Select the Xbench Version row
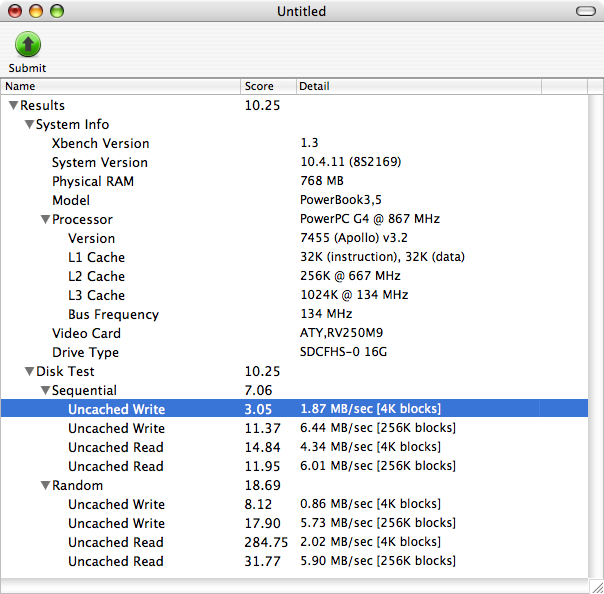 [294, 143]
